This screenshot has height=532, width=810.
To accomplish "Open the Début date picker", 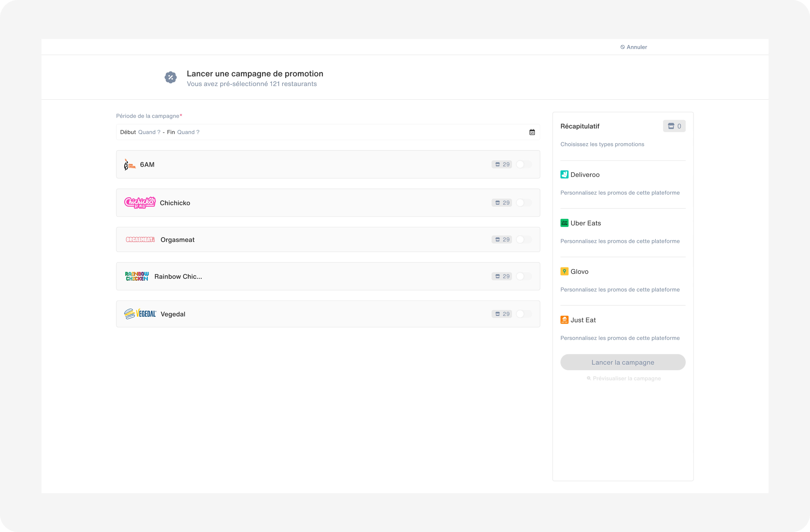I will click(x=149, y=132).
